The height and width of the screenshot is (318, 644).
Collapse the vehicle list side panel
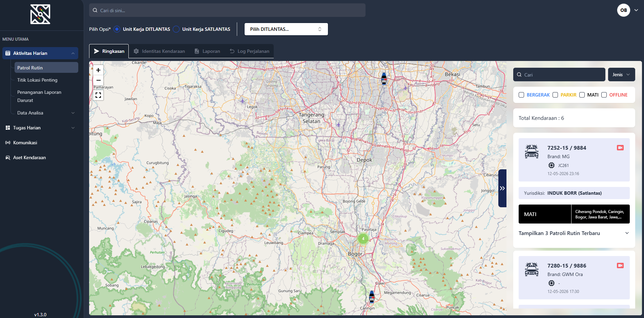click(x=502, y=188)
